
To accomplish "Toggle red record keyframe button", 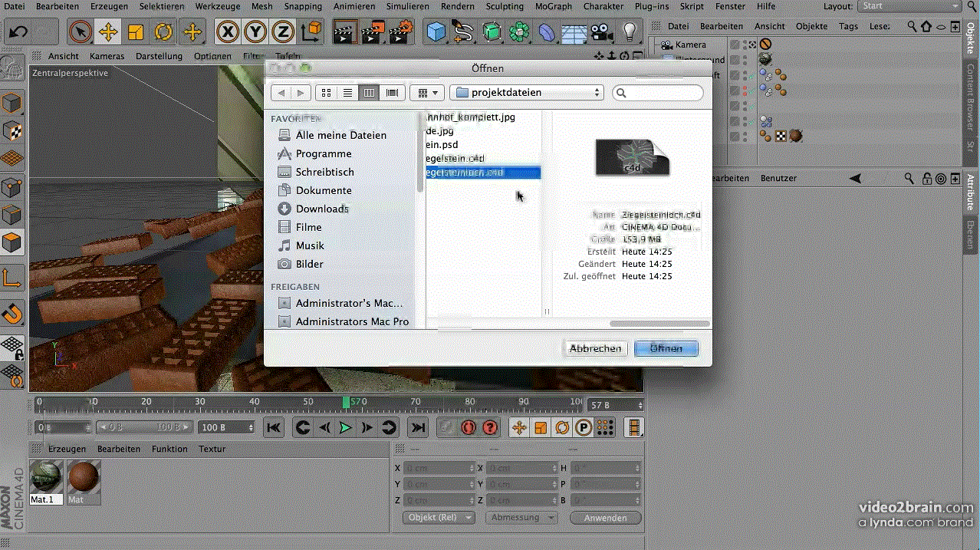I will pos(469,427).
